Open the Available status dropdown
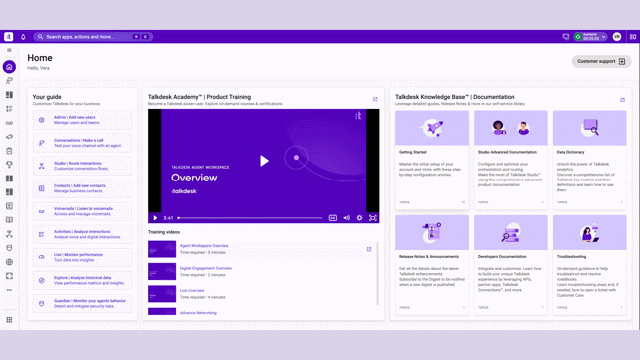This screenshot has height=360, width=640. pyautogui.click(x=590, y=37)
